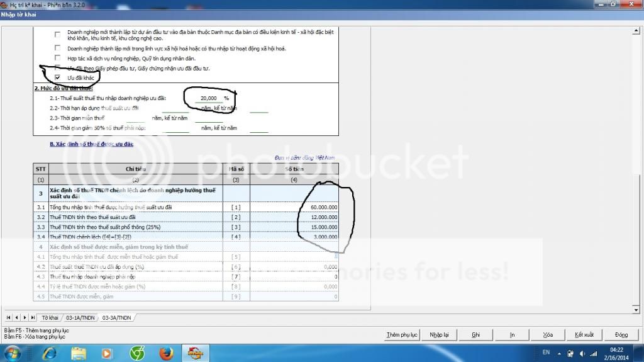Uncheck the 'Ưu đãi khác' checkbox

pyautogui.click(x=58, y=77)
